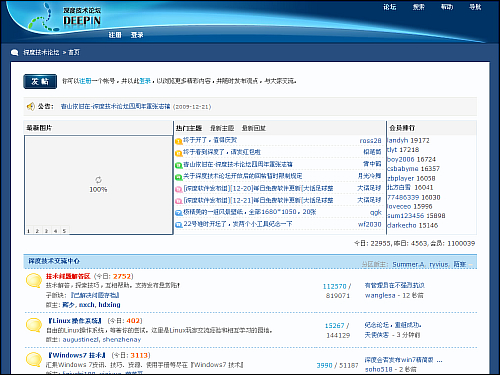Viewport: 500px width, 375px height.
Task: Click the pink thread icon of the [12-20] post
Action: (179, 189)
